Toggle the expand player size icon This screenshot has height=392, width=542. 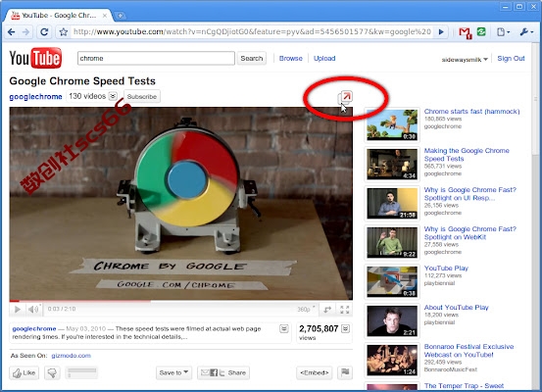[327, 309]
